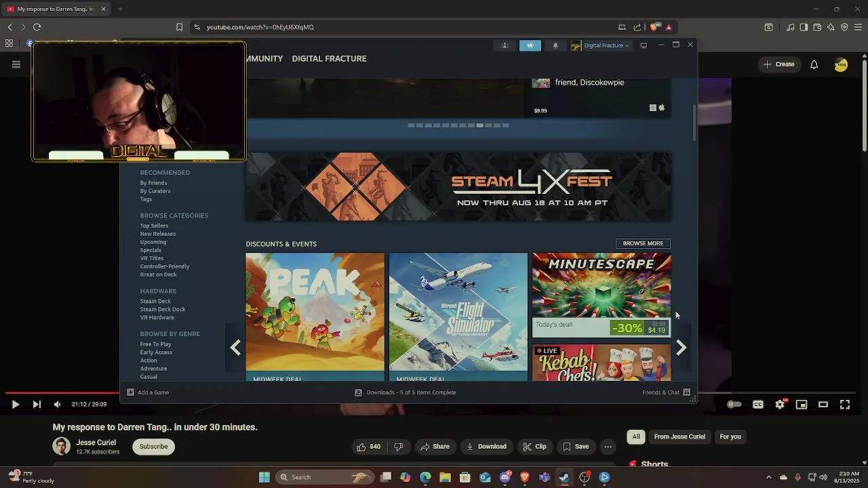Open the Kebab Chefs live card
Viewport: 868px width, 488px height.
[x=601, y=363]
